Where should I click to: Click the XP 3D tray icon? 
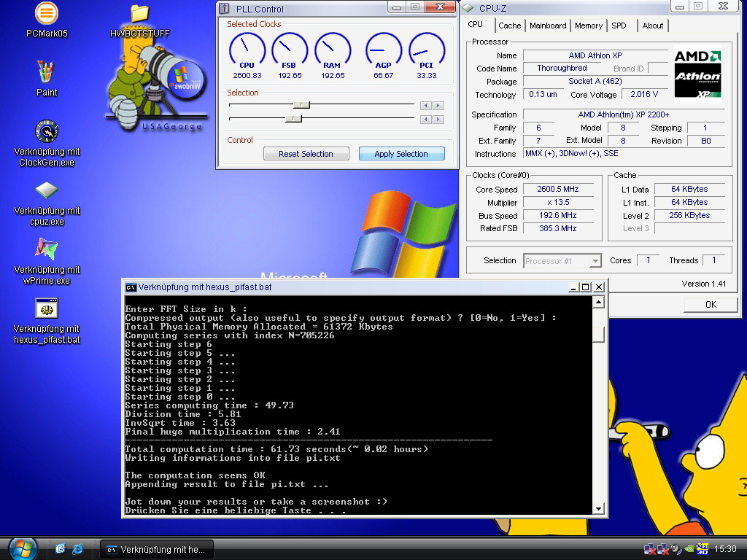click(x=703, y=549)
